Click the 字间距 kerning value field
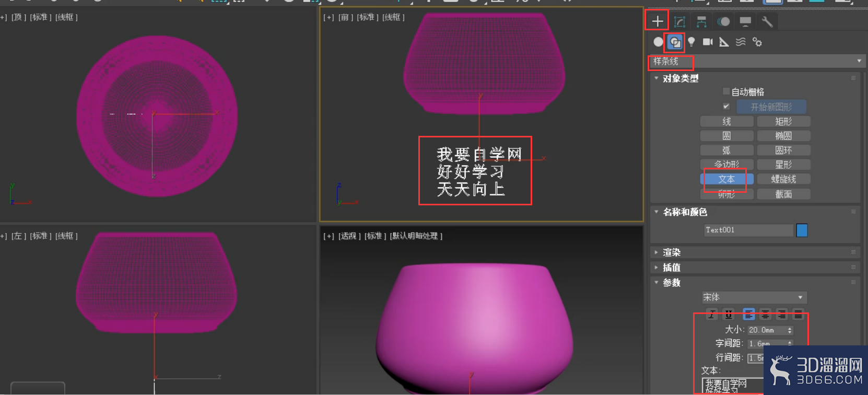 (x=767, y=344)
